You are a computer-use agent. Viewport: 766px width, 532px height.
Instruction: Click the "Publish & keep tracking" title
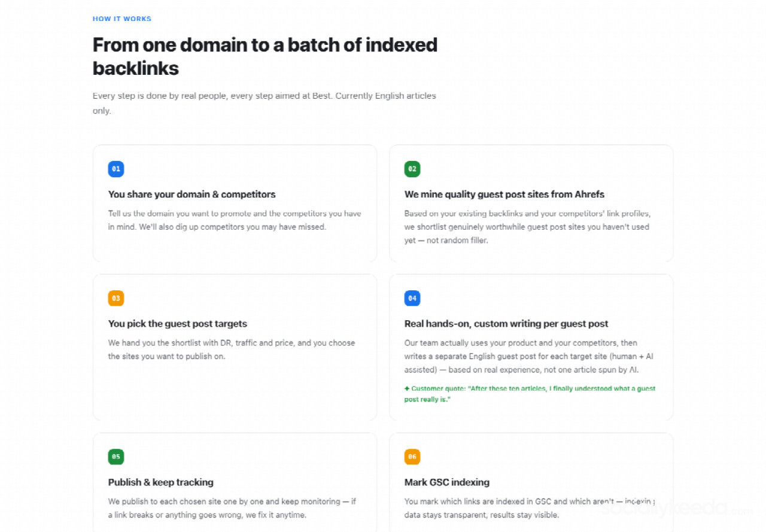(161, 482)
